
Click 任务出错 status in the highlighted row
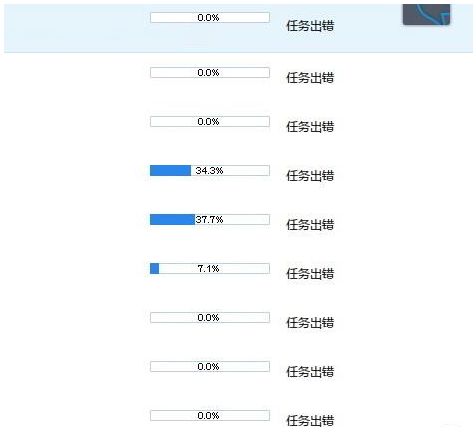tap(310, 25)
